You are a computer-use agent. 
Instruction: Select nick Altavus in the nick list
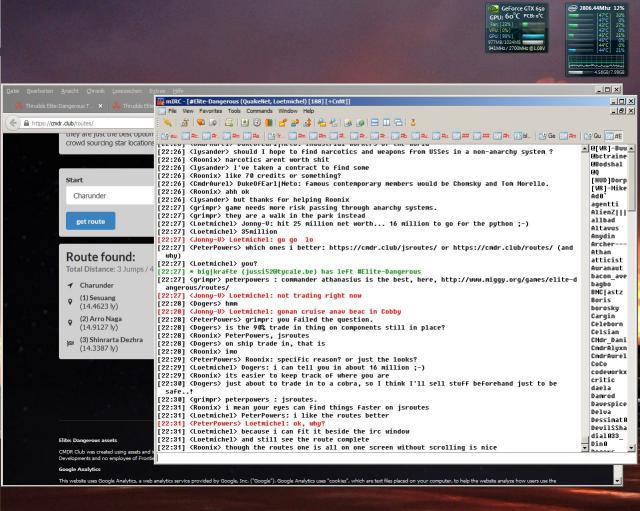point(605,228)
